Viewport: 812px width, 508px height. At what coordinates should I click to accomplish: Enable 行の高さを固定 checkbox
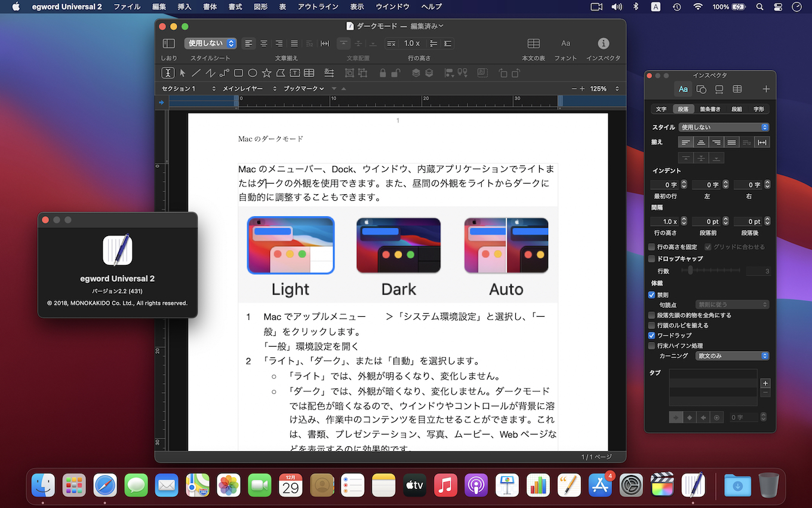pos(652,247)
